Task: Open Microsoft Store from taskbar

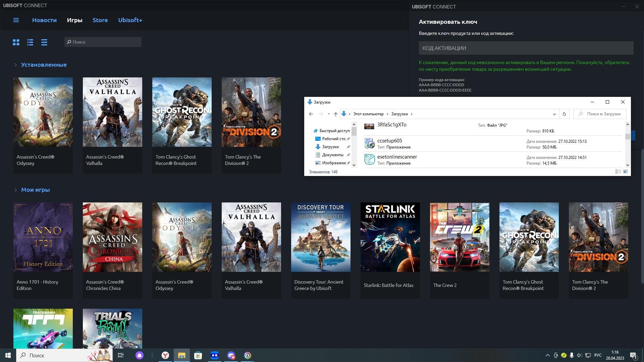Action: 198,355
